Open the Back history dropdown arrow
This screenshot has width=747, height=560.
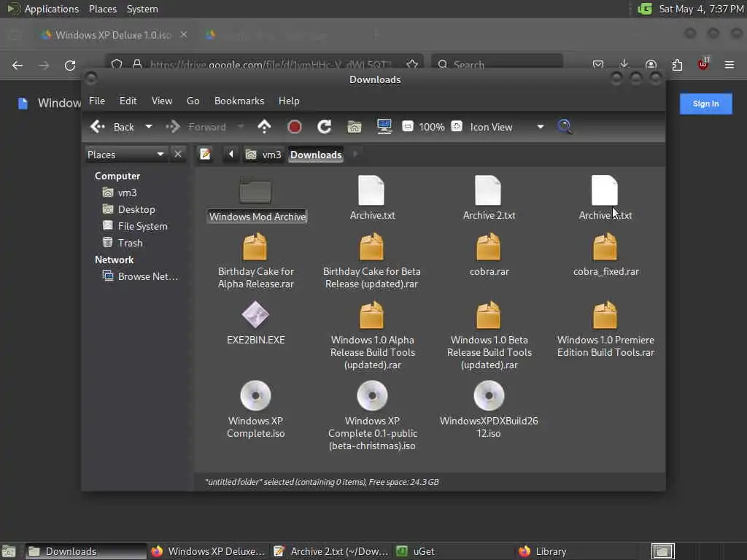click(149, 127)
